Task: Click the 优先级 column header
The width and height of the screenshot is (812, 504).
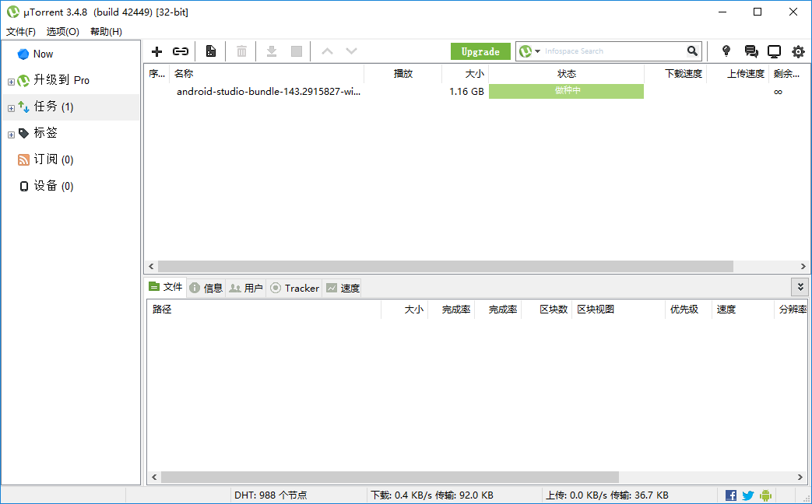Action: tap(688, 310)
